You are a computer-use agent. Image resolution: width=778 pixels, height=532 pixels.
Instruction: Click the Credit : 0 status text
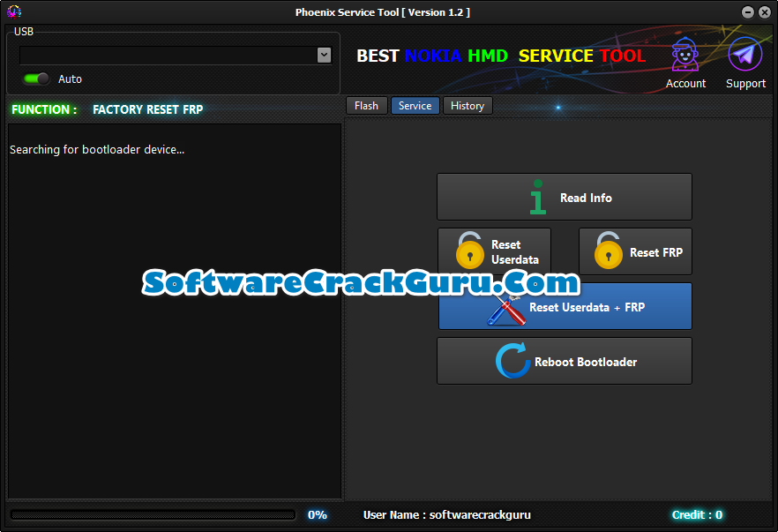697,514
